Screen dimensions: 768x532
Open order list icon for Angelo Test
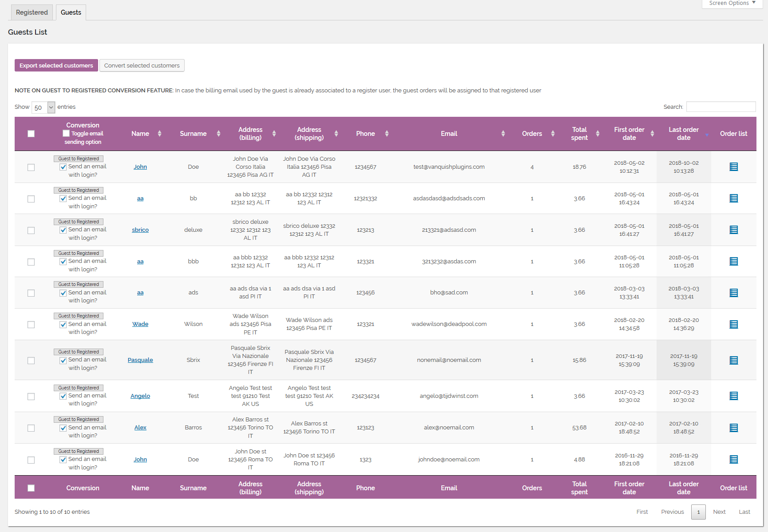point(733,396)
